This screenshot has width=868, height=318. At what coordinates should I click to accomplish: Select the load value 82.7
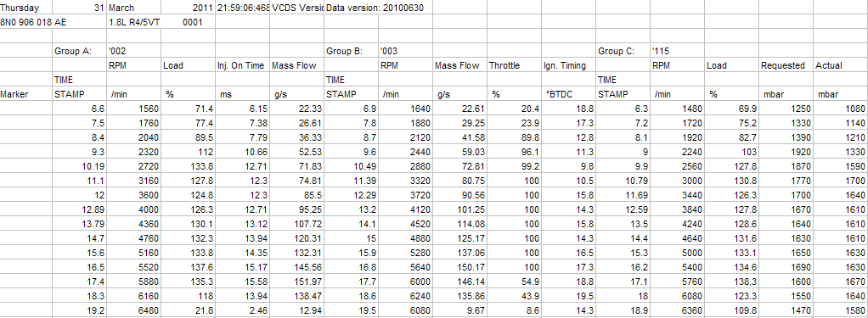pos(732,137)
